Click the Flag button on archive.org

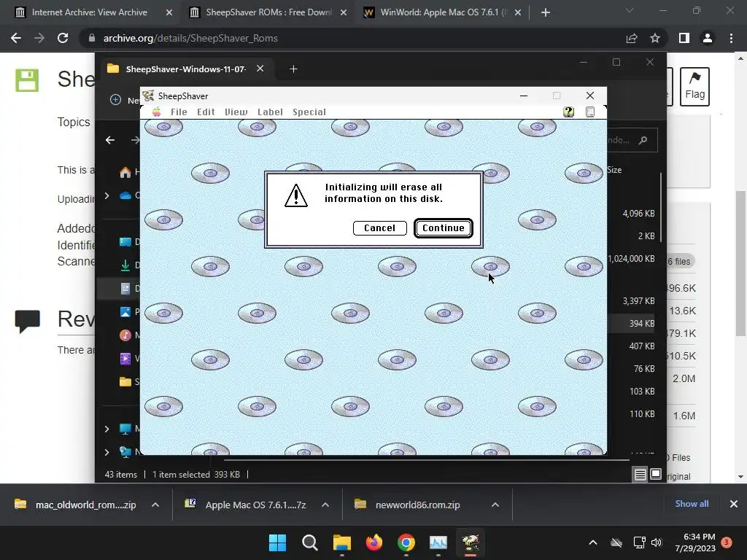694,87
